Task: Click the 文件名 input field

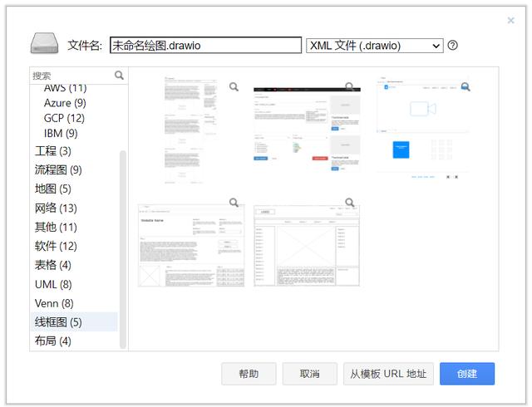Action: click(x=205, y=46)
